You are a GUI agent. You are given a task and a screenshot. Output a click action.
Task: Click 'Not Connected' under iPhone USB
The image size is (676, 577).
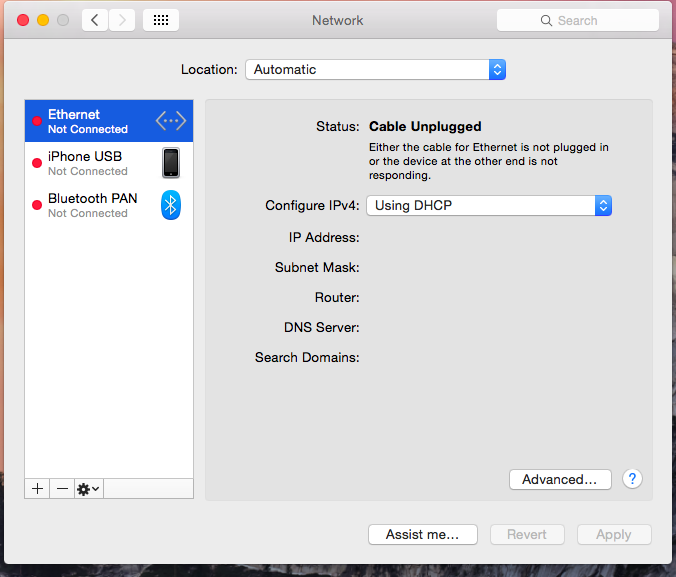coord(88,171)
